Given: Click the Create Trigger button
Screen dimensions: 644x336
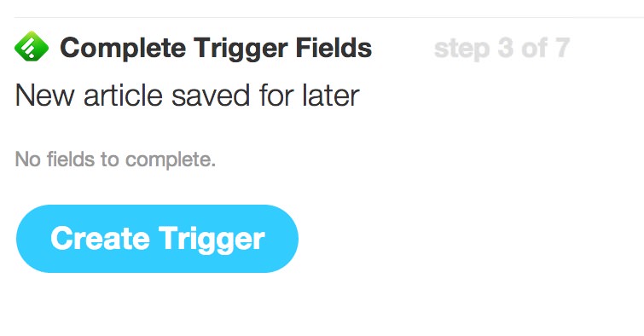Looking at the screenshot, I should coord(157,239).
